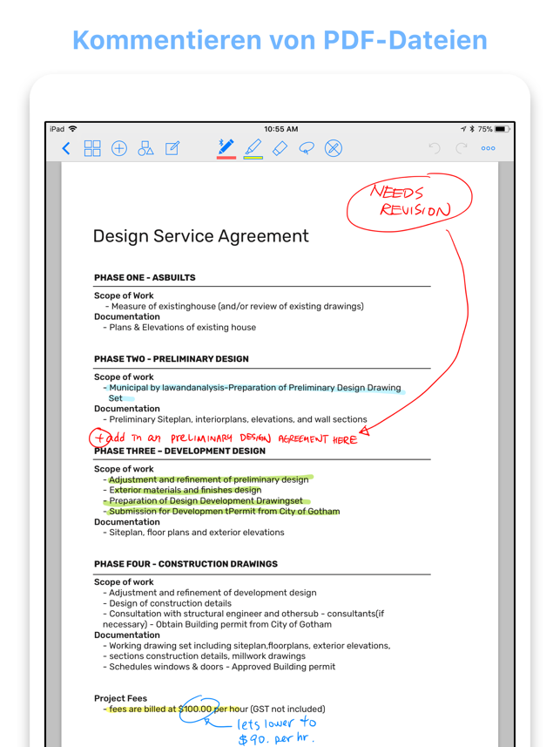Tap the add (plus circle) icon

(x=119, y=149)
